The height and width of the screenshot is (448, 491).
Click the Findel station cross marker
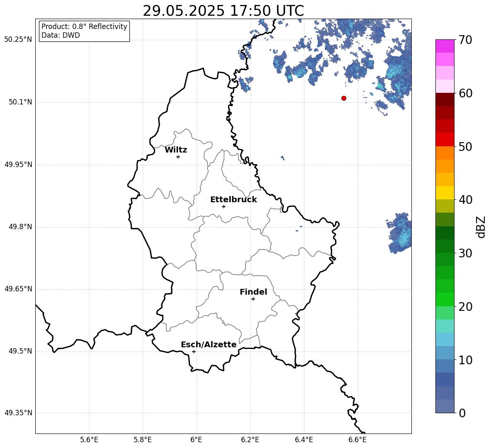[253, 299]
